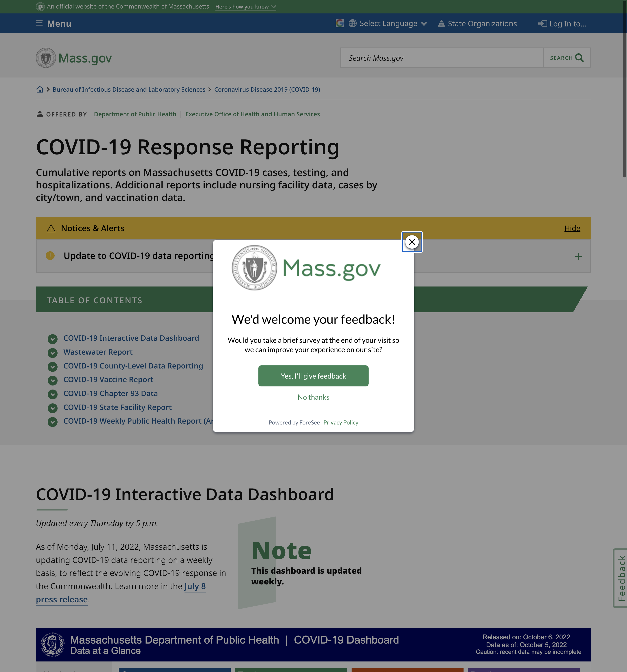Open the side Feedback tab

621,578
